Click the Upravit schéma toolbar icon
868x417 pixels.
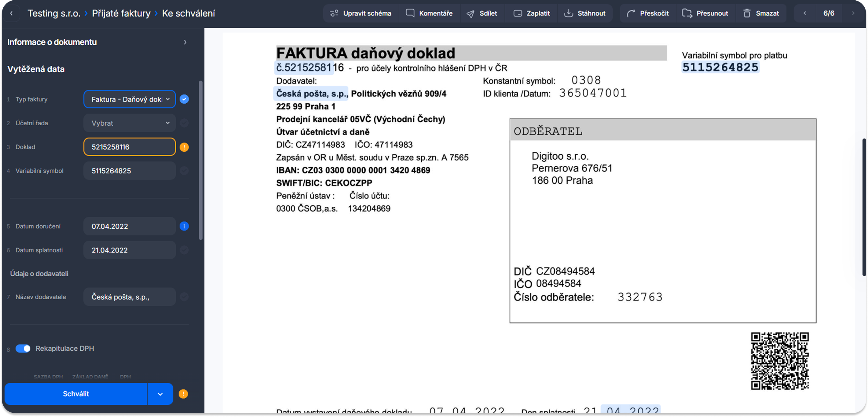click(x=334, y=13)
